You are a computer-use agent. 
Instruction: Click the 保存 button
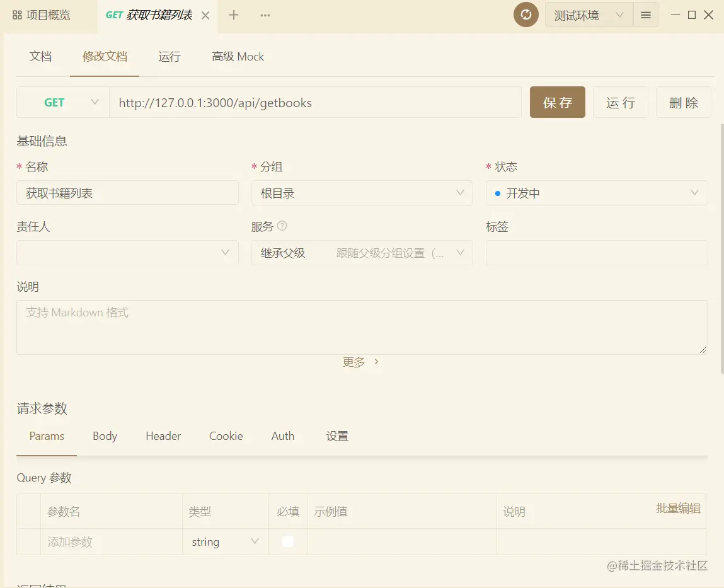point(557,102)
